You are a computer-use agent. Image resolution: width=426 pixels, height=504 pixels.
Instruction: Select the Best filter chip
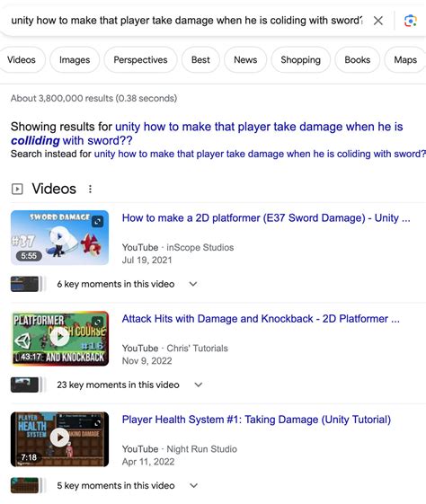[x=200, y=60]
